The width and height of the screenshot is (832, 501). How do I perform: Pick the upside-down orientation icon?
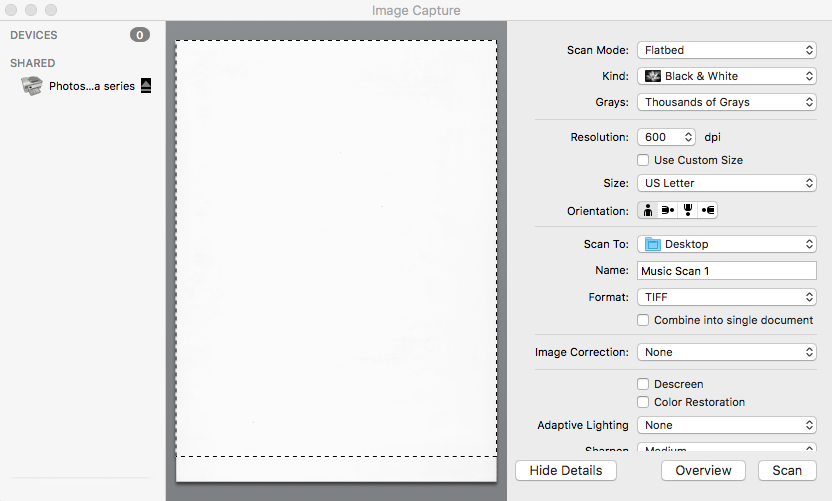pos(688,211)
